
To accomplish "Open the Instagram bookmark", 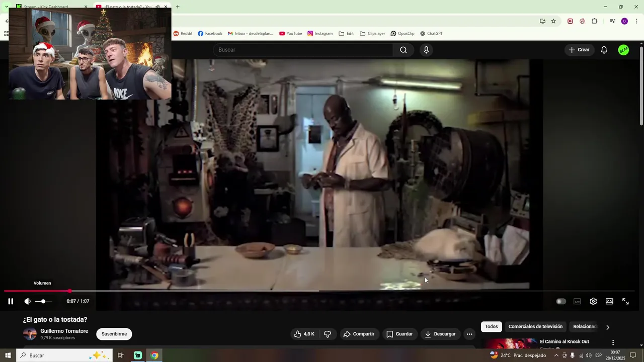I will [320, 34].
